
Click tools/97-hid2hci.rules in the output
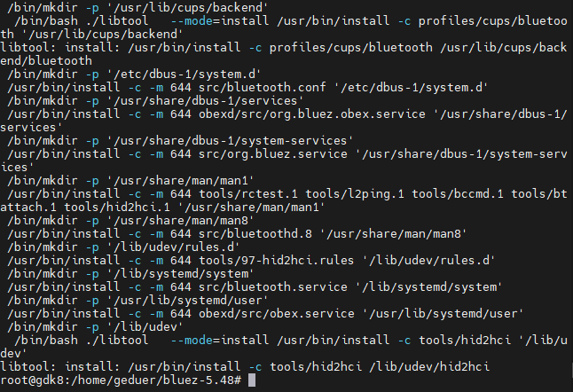tap(276, 261)
